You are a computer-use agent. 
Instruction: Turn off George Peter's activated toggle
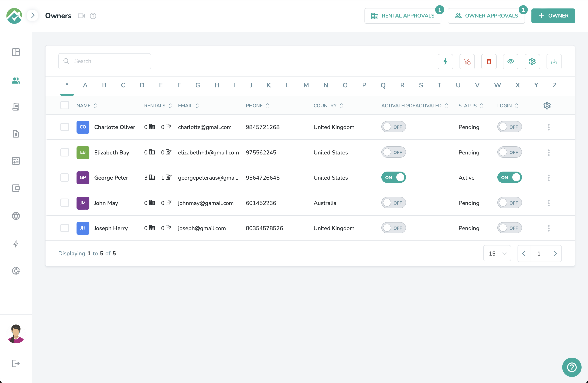pyautogui.click(x=393, y=177)
